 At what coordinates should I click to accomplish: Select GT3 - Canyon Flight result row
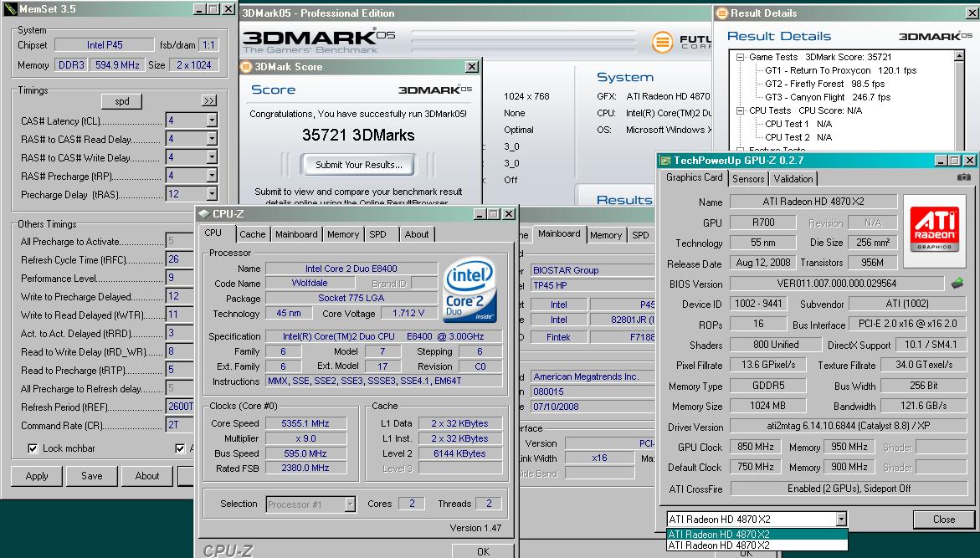[828, 98]
